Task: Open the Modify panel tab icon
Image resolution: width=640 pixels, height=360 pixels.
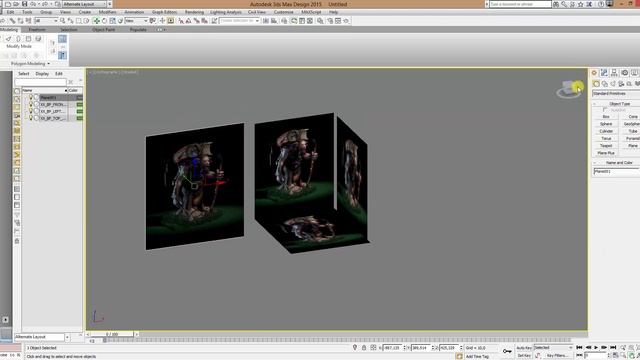Action: tap(604, 73)
